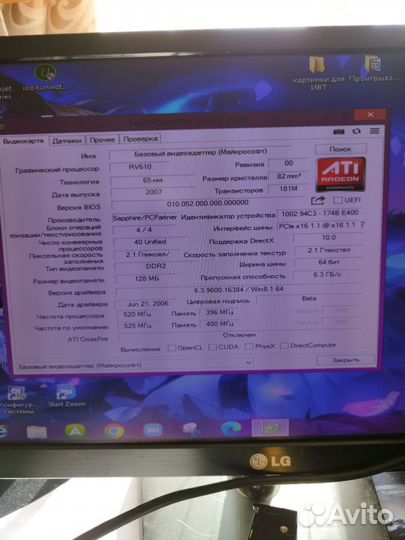
Task: Open the Start Zoom desktop shortcut
Action: pos(66,396)
